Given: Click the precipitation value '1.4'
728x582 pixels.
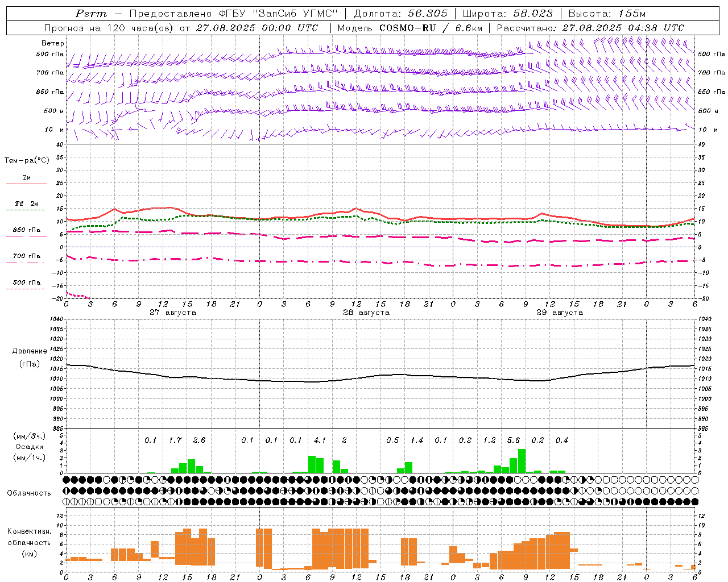Looking at the screenshot, I should [x=417, y=440].
